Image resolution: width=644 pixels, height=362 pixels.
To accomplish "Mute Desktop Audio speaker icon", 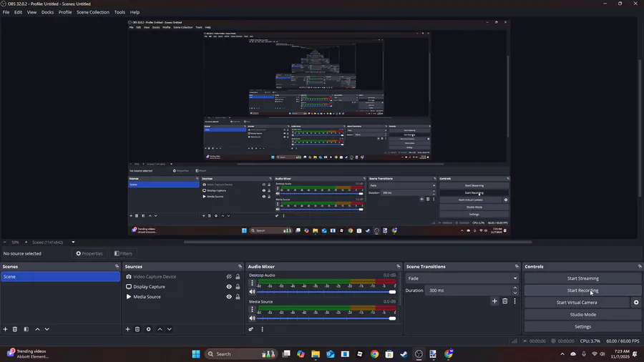I will 252,292.
